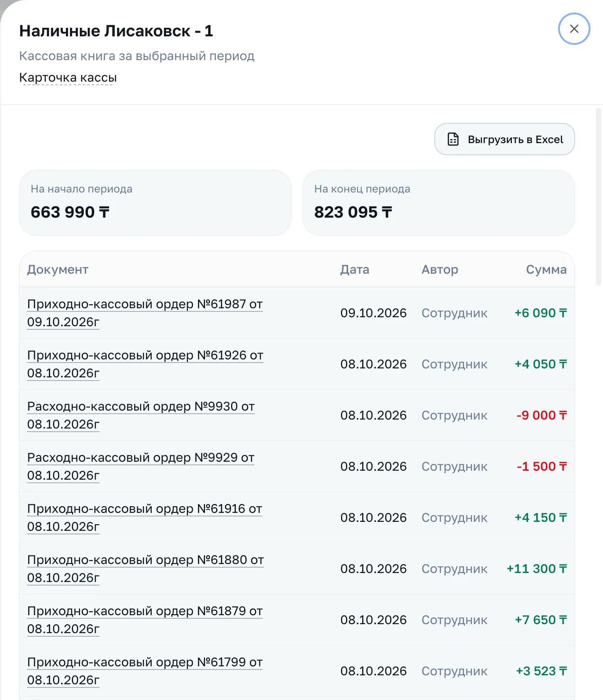
Task: Click the amount +6 090 ₸
Action: (541, 313)
